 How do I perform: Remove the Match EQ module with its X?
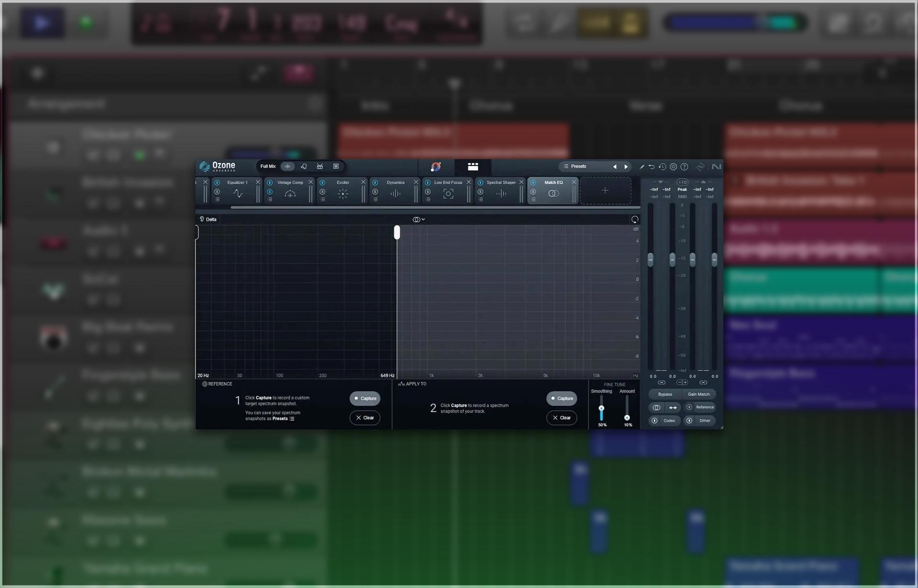coord(574,182)
